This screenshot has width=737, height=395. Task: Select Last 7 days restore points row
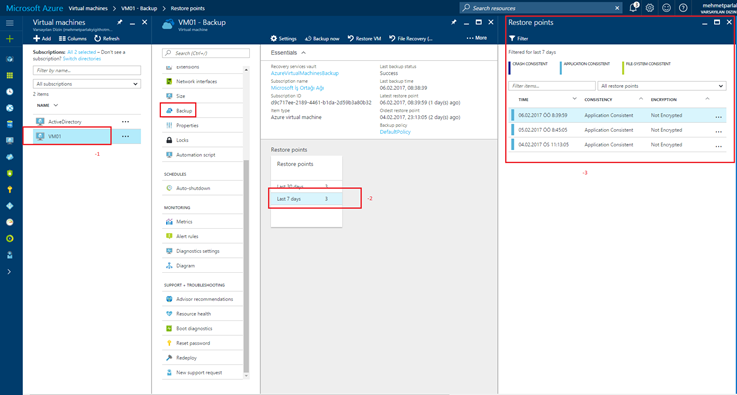click(x=306, y=199)
